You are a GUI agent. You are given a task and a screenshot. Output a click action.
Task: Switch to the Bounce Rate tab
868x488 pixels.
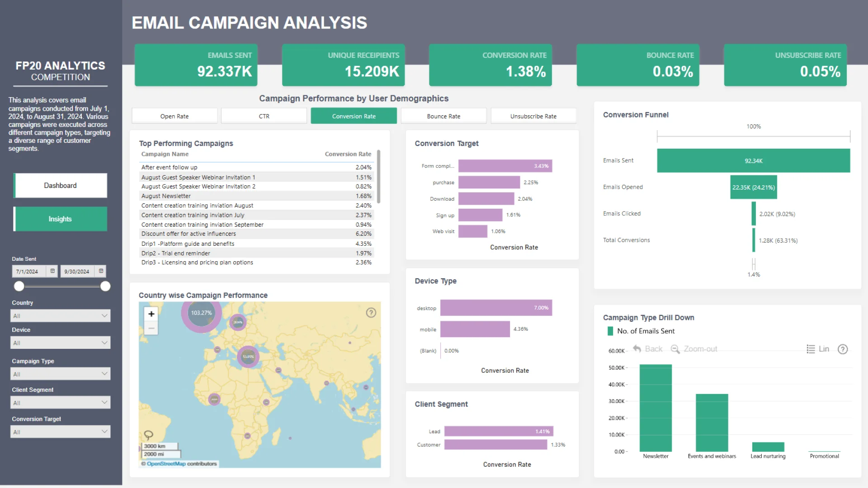pos(443,116)
